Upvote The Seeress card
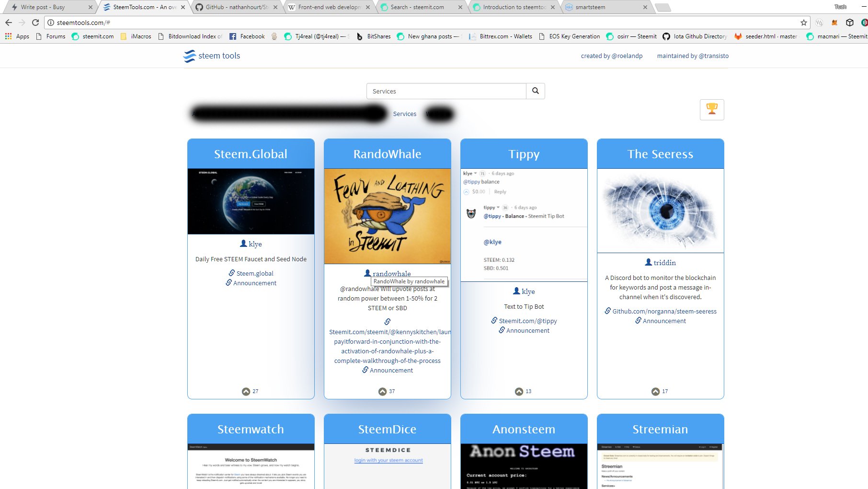Viewport: 868px width, 489px height. tap(655, 392)
